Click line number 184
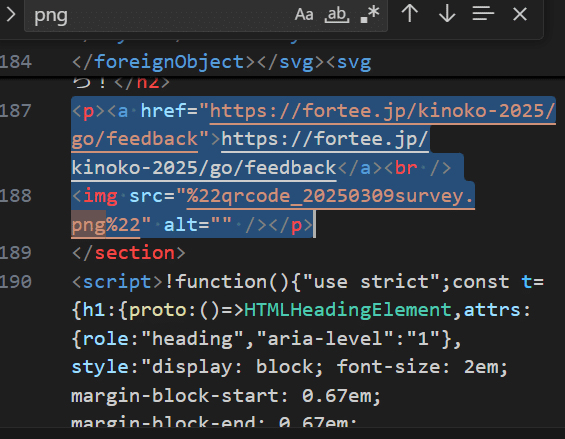This screenshot has width=565, height=439. pos(16,62)
